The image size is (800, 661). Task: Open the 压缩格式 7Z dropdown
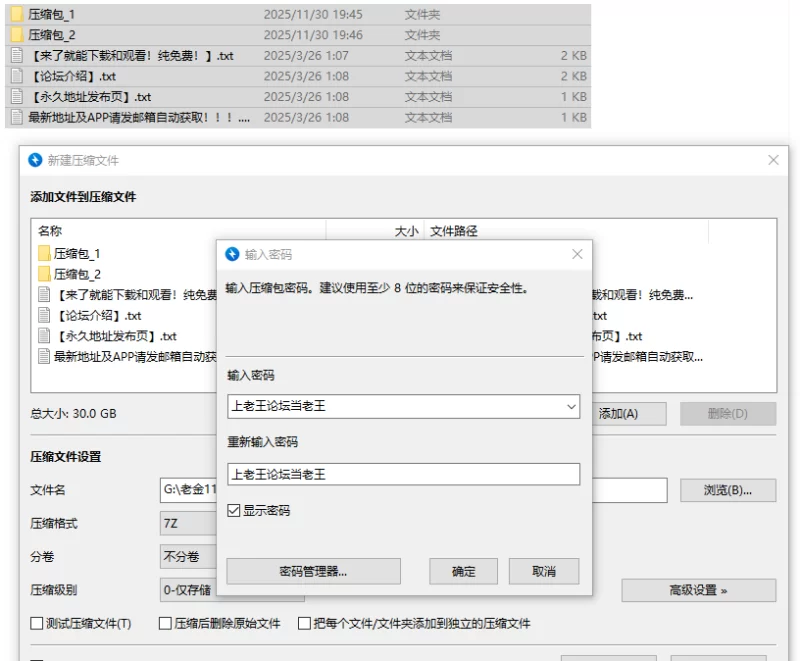click(x=188, y=523)
